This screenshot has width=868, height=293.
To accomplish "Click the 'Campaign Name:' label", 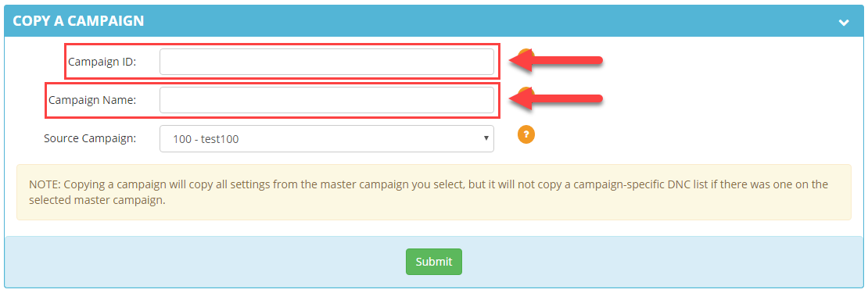I will pos(92,100).
